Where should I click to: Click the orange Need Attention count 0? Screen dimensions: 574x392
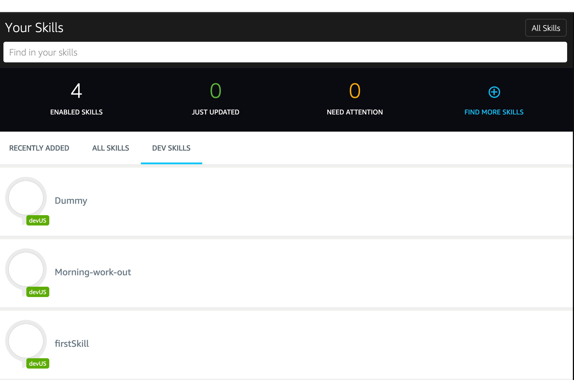[x=355, y=91]
